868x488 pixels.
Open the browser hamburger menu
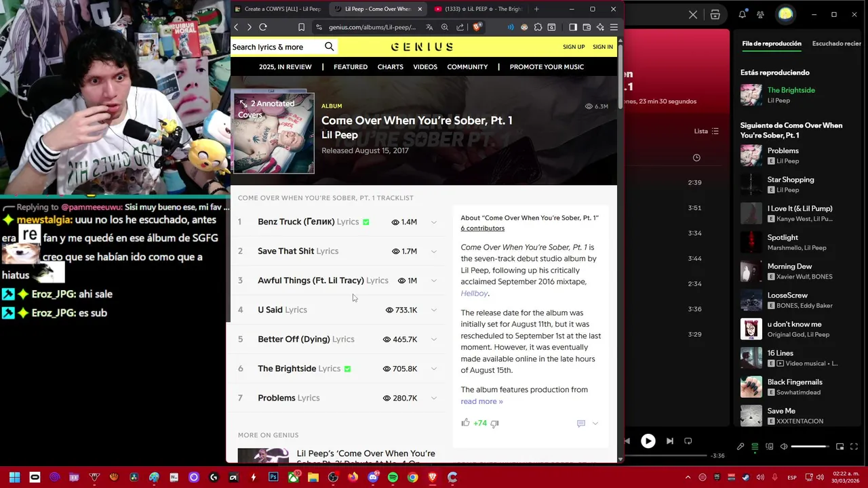(x=614, y=27)
